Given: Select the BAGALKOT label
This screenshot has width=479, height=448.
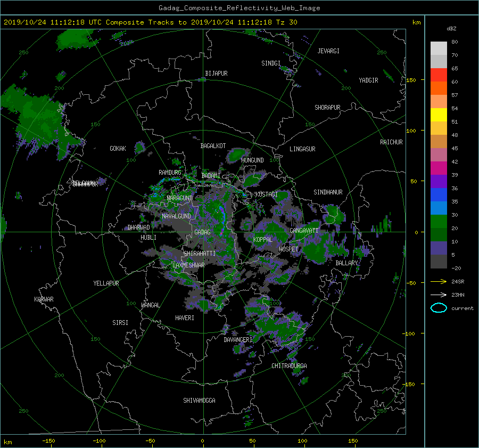Looking at the screenshot, I should tap(213, 146).
